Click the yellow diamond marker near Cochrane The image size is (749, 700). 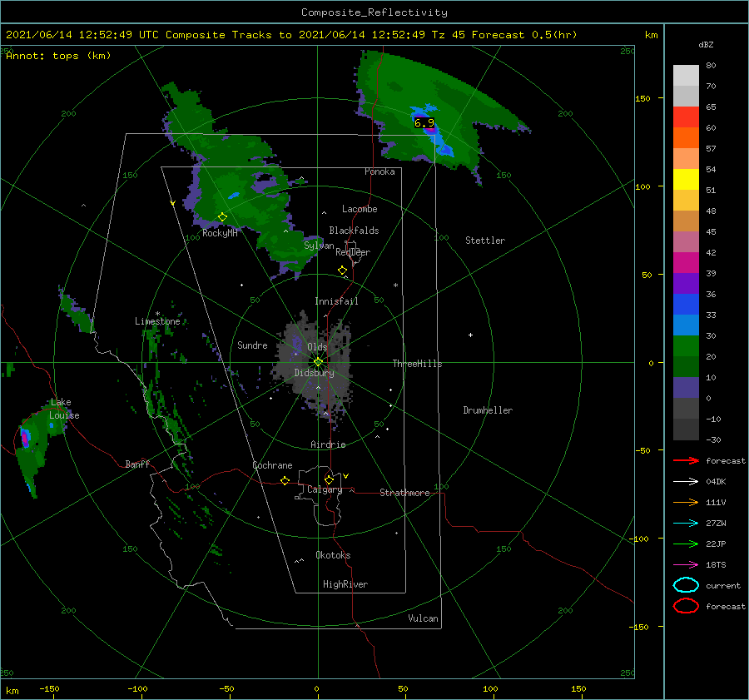click(285, 480)
